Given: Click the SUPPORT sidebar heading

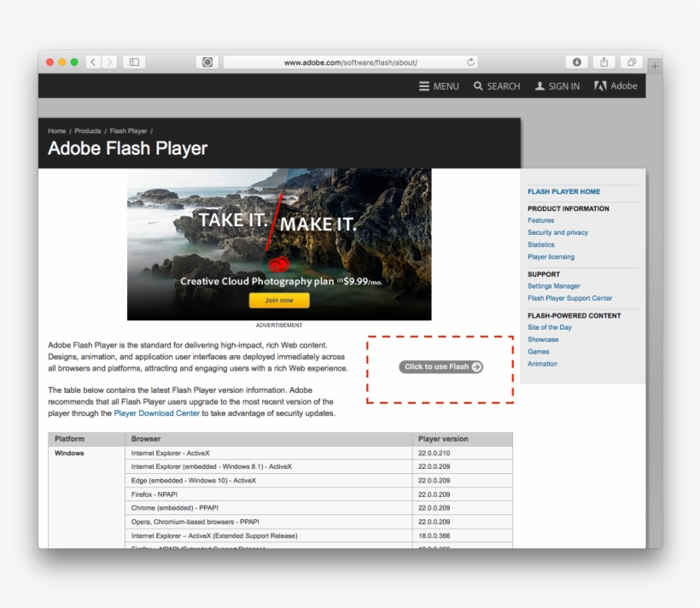Looking at the screenshot, I should [x=544, y=274].
